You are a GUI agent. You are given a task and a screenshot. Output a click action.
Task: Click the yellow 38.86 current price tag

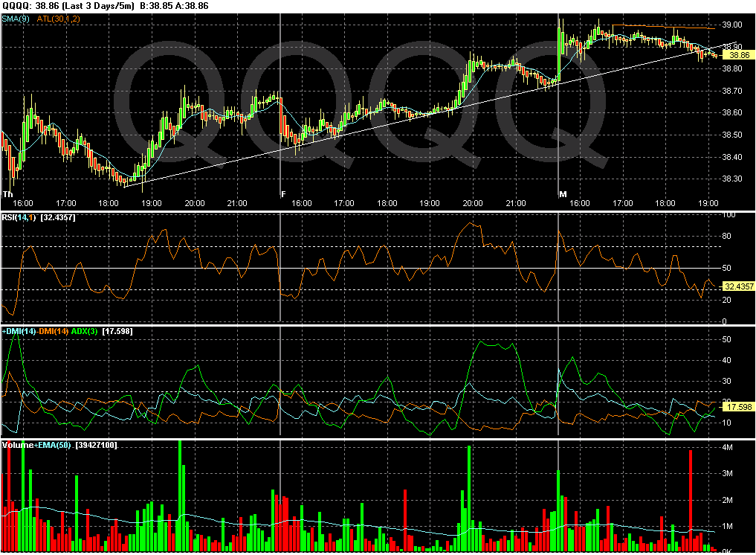tap(739, 56)
